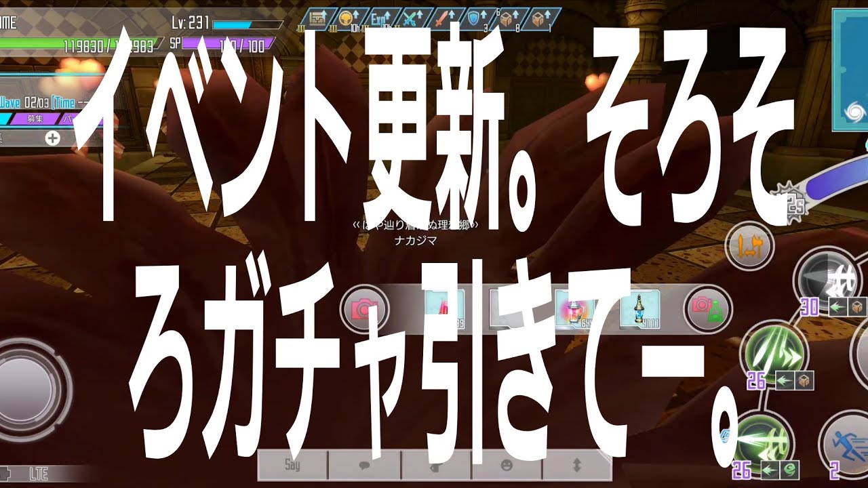The width and height of the screenshot is (868, 488).
Task: Toggle chat expand up-down arrow
Action: pos(577,465)
